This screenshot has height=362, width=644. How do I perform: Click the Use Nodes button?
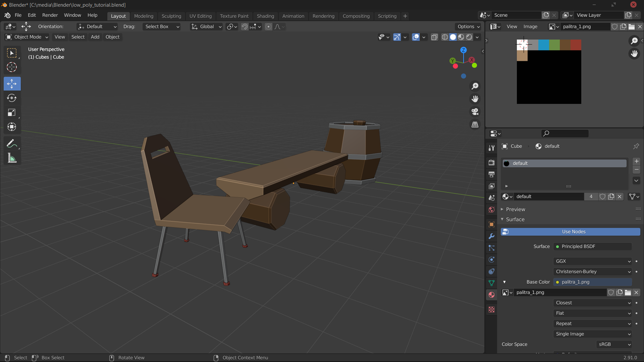click(x=570, y=232)
